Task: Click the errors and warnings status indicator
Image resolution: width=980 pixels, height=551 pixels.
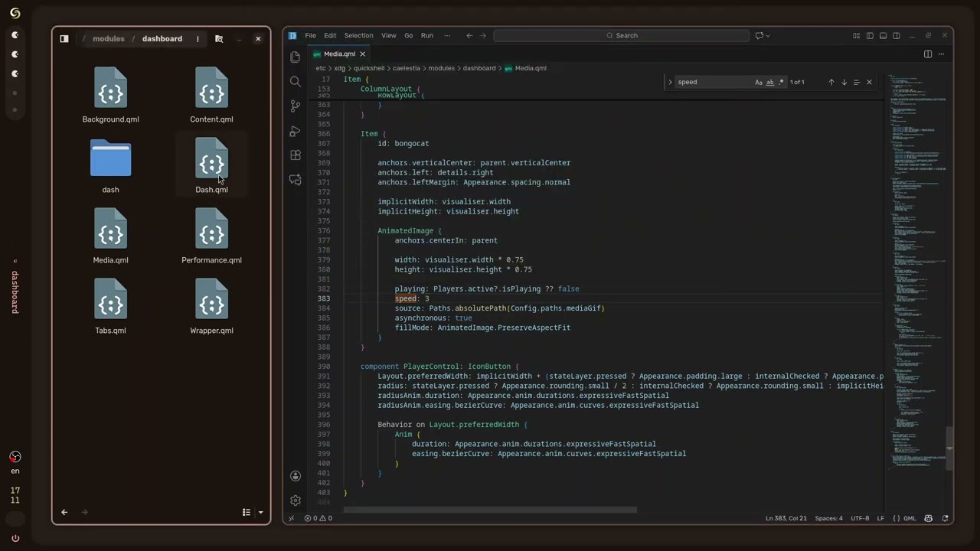Action: (318, 518)
